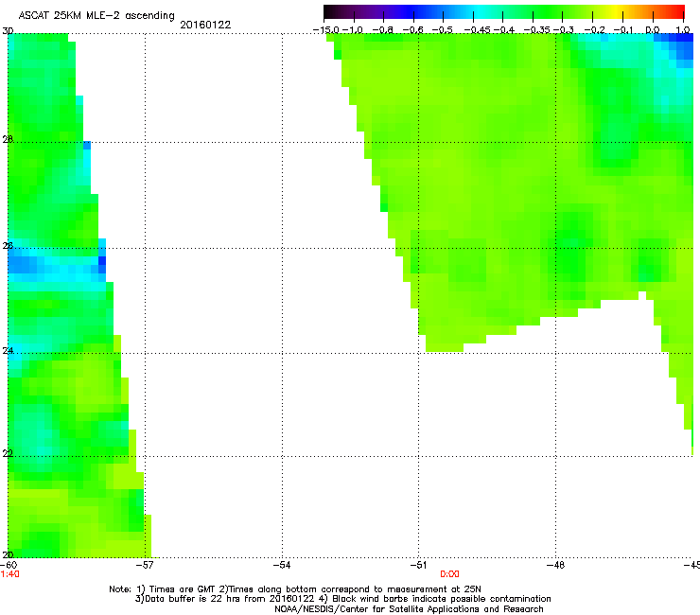Click the dark blue band in left swath near 26N

point(56,265)
